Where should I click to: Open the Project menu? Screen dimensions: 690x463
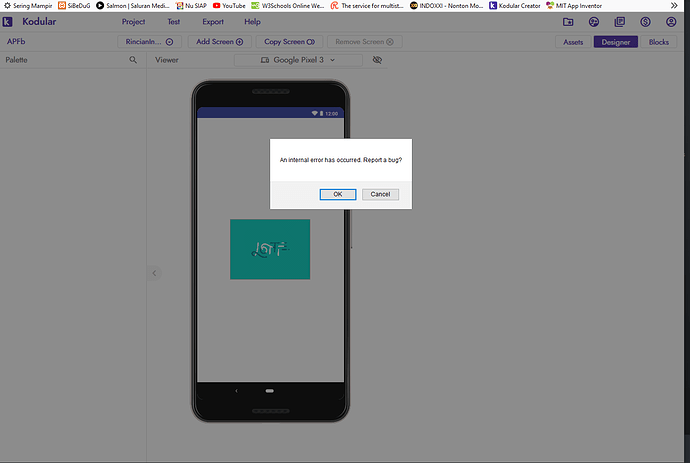tap(133, 22)
